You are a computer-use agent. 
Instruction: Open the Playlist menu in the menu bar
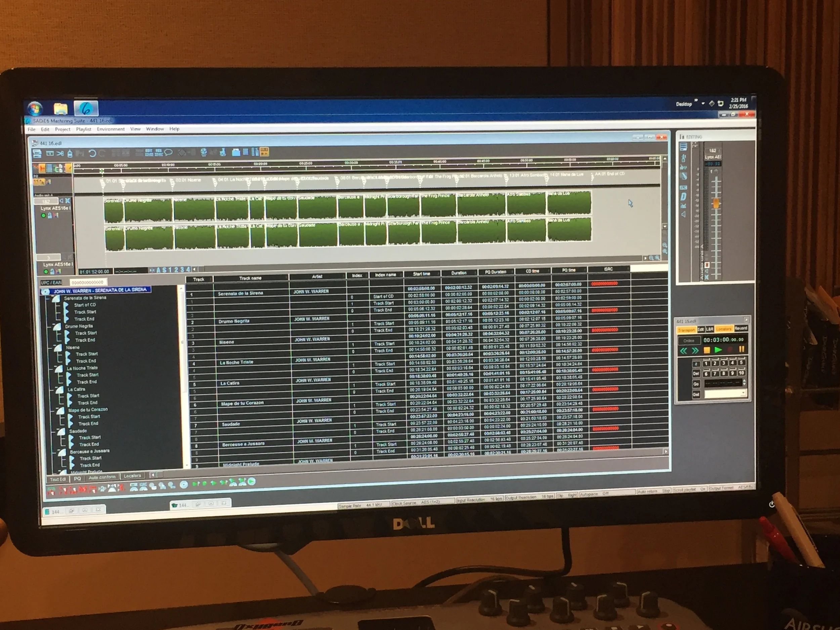tap(84, 129)
